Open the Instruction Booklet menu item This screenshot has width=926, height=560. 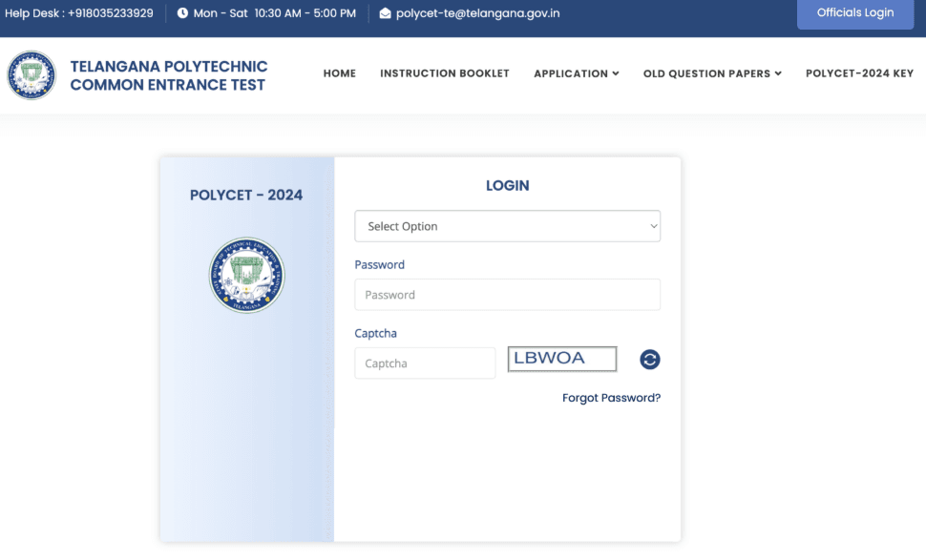tap(445, 73)
